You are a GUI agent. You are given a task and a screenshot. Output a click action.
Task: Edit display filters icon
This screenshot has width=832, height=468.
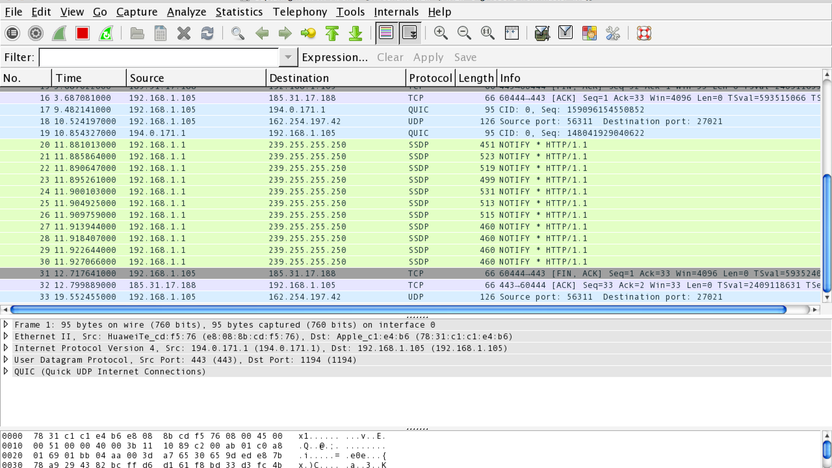[x=565, y=33]
